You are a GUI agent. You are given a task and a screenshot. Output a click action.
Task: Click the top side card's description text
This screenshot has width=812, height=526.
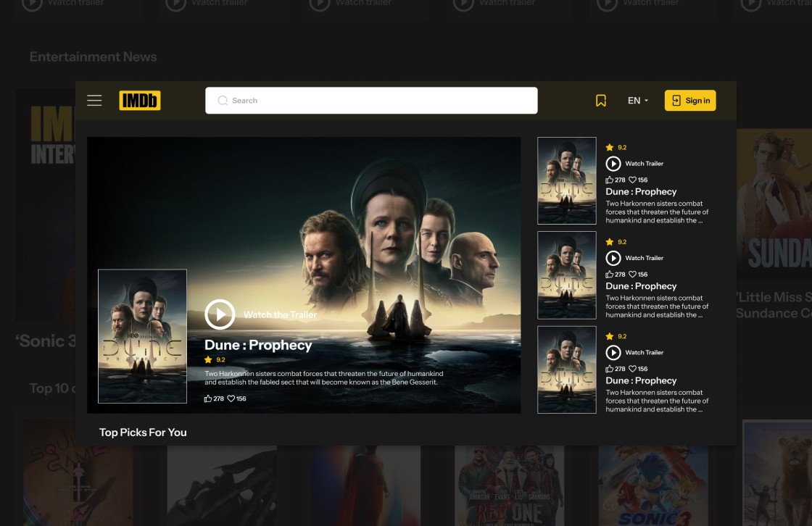pyautogui.click(x=657, y=212)
